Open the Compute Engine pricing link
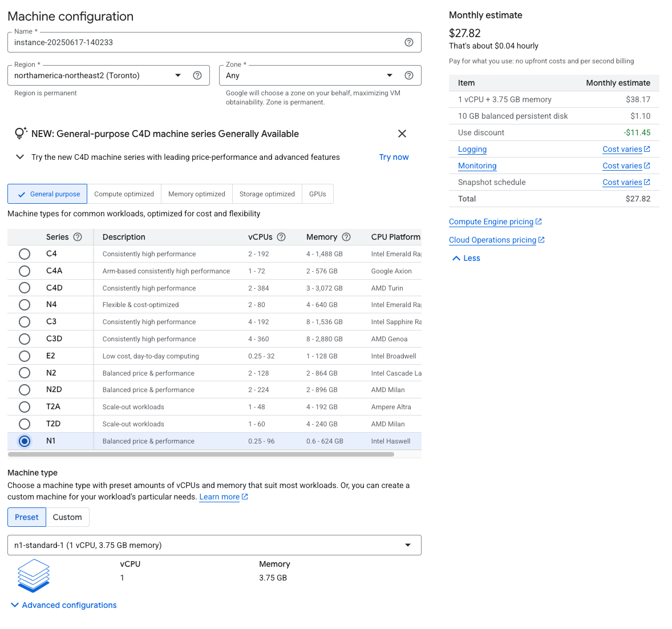The image size is (672, 629). [x=491, y=221]
